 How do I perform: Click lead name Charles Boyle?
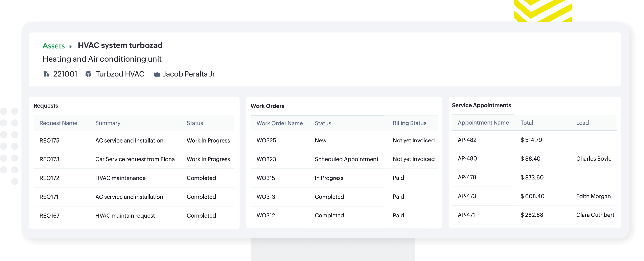[594, 158]
